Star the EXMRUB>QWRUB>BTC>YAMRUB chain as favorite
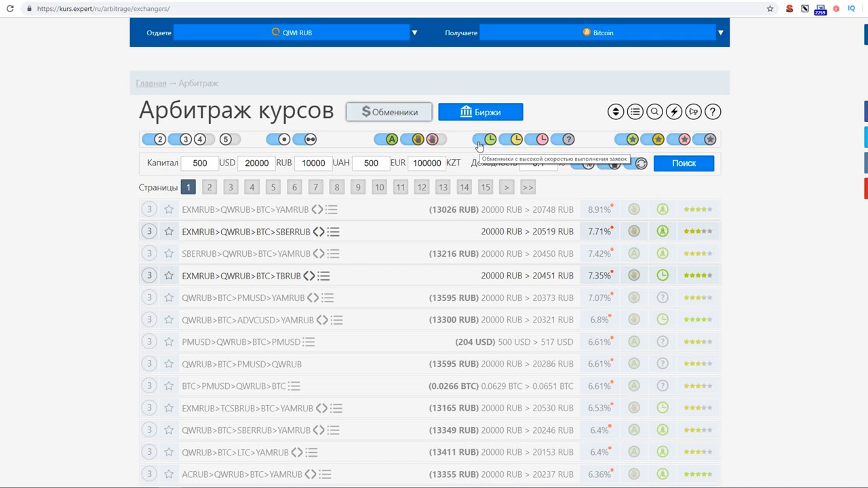The width and height of the screenshot is (868, 488). pyautogui.click(x=169, y=209)
